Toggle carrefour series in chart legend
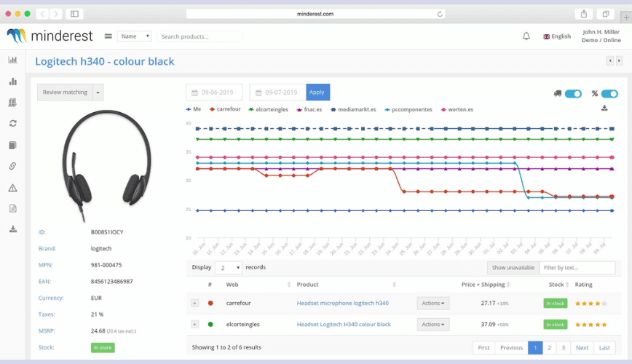632x364 pixels. (x=226, y=109)
